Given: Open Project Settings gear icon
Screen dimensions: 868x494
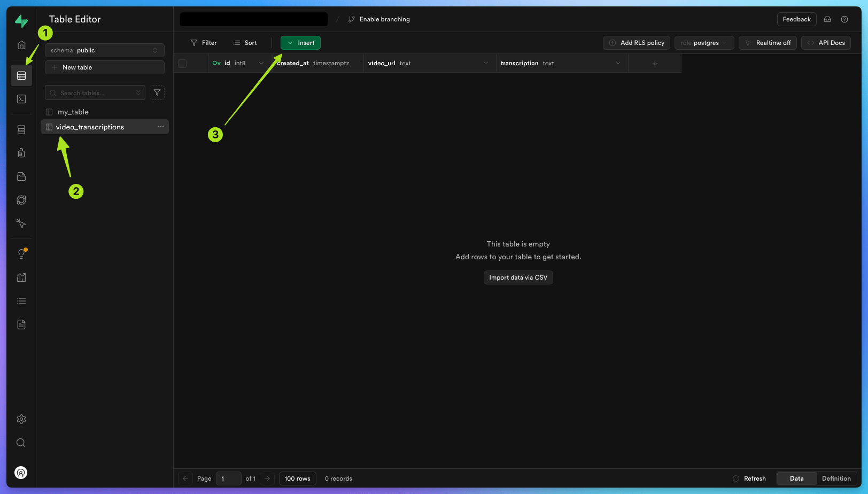Looking at the screenshot, I should [x=21, y=419].
